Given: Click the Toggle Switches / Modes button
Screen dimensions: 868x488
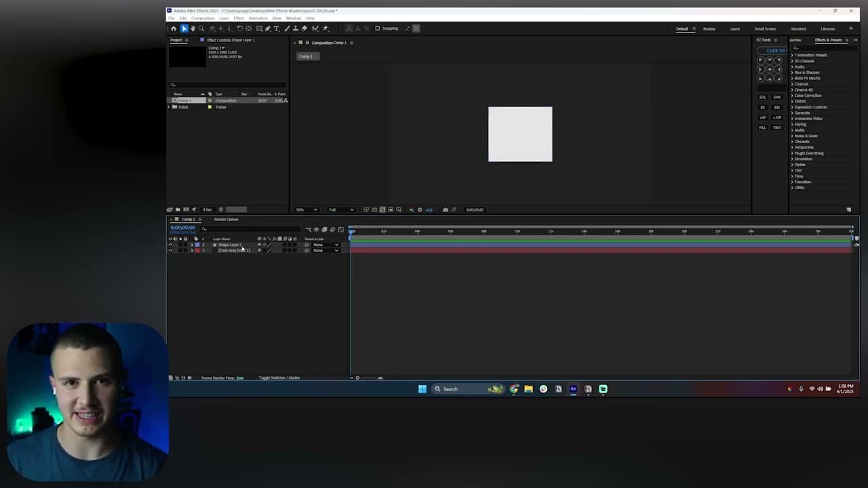Looking at the screenshot, I should tap(279, 378).
